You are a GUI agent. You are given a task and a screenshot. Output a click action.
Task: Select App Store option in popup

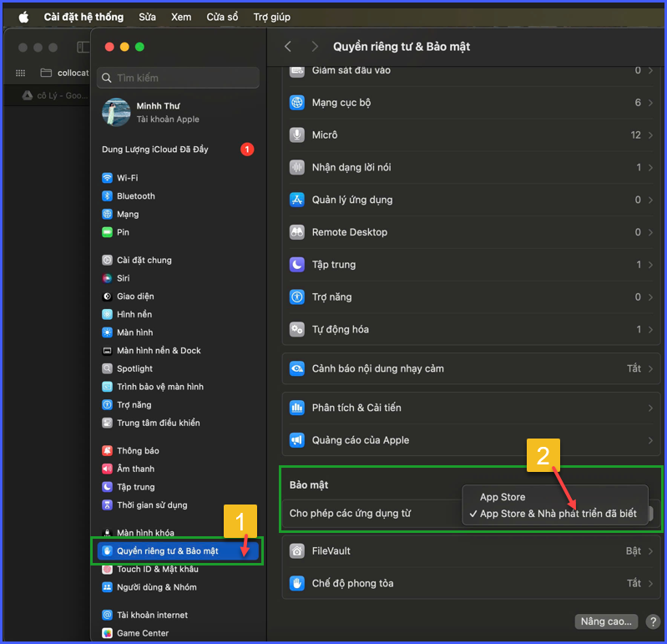point(503,497)
